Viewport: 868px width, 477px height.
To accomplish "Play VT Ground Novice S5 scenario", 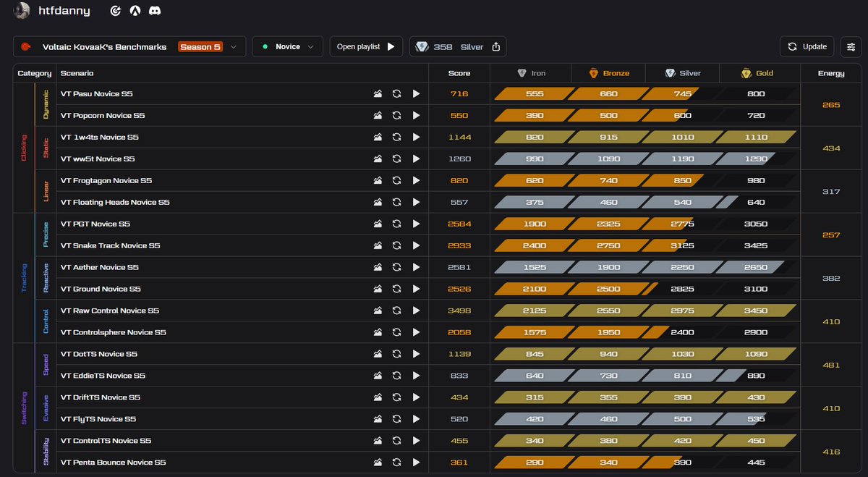I will 416,290.
